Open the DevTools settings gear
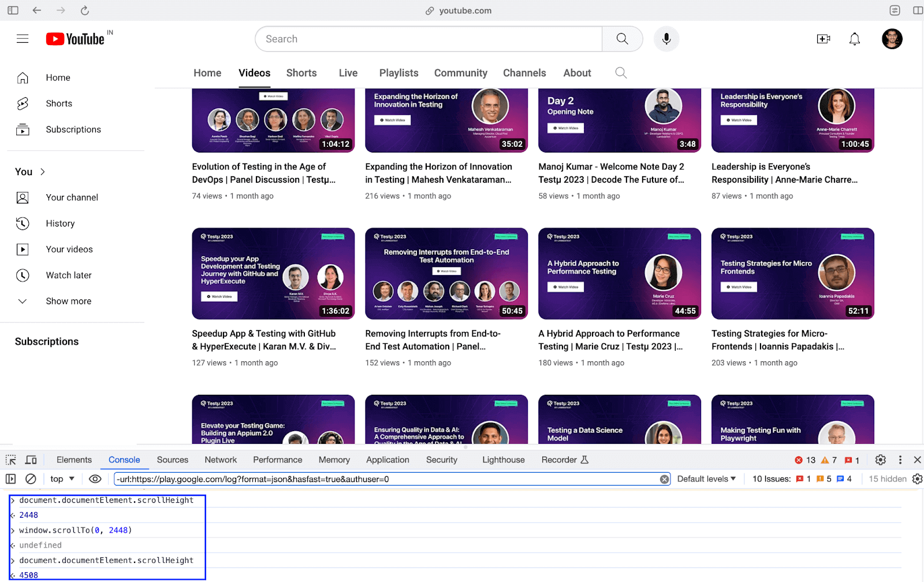 point(880,459)
